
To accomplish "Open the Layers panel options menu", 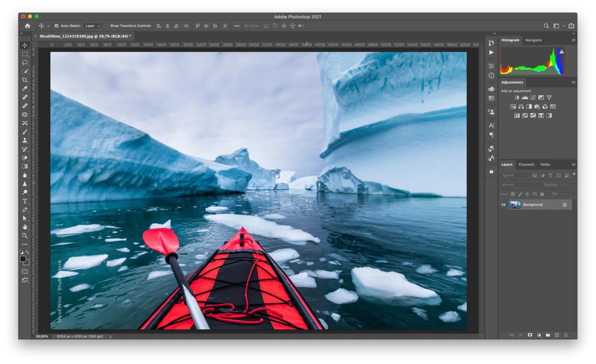I will point(573,165).
